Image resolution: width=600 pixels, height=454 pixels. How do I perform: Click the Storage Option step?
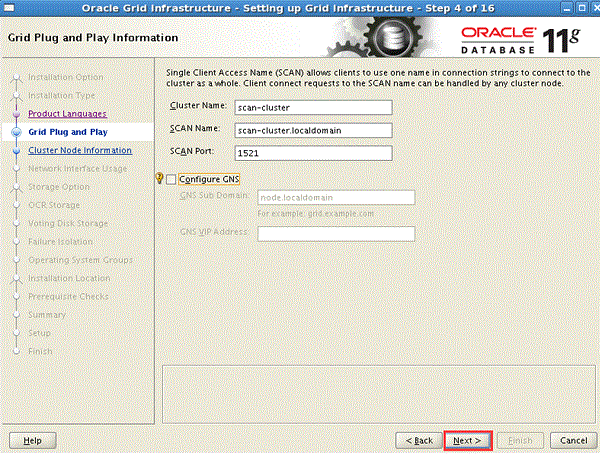[x=59, y=187]
